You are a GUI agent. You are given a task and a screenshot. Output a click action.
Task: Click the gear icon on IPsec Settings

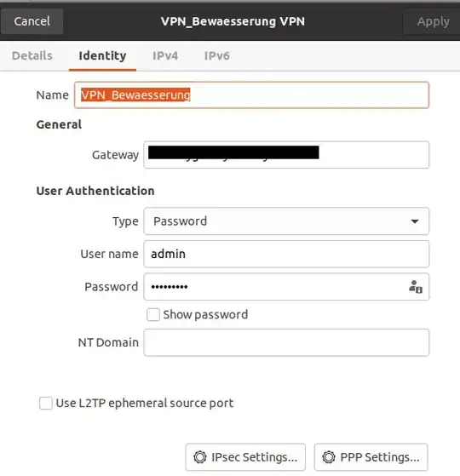click(200, 457)
